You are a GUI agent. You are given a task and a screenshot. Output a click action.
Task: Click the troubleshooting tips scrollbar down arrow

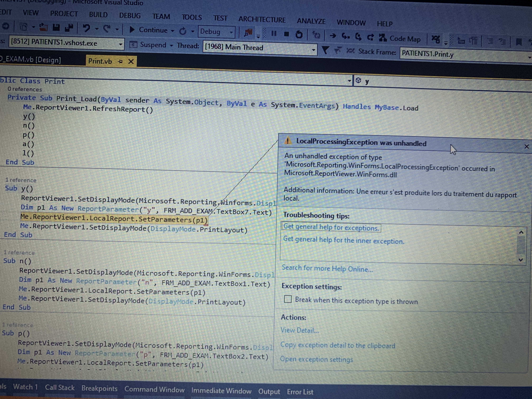click(521, 260)
